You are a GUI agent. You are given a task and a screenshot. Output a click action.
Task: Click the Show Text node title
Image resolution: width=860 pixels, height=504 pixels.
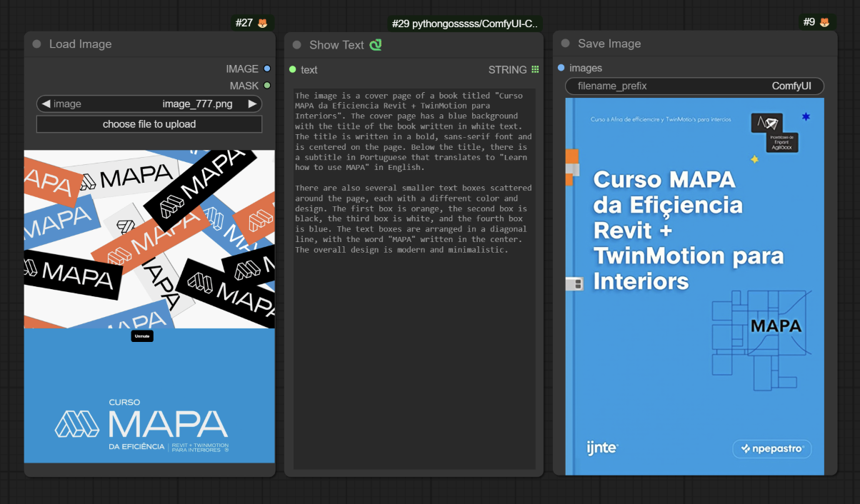click(336, 45)
